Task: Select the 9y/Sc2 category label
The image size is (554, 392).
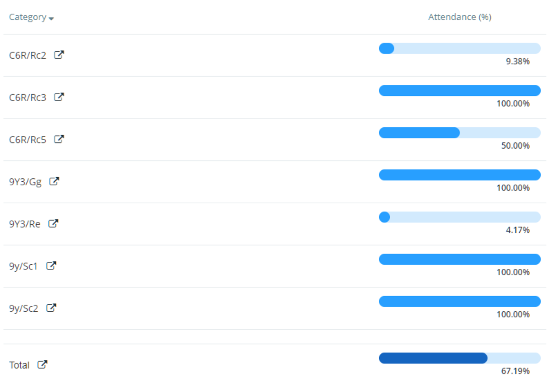Action: tap(24, 308)
